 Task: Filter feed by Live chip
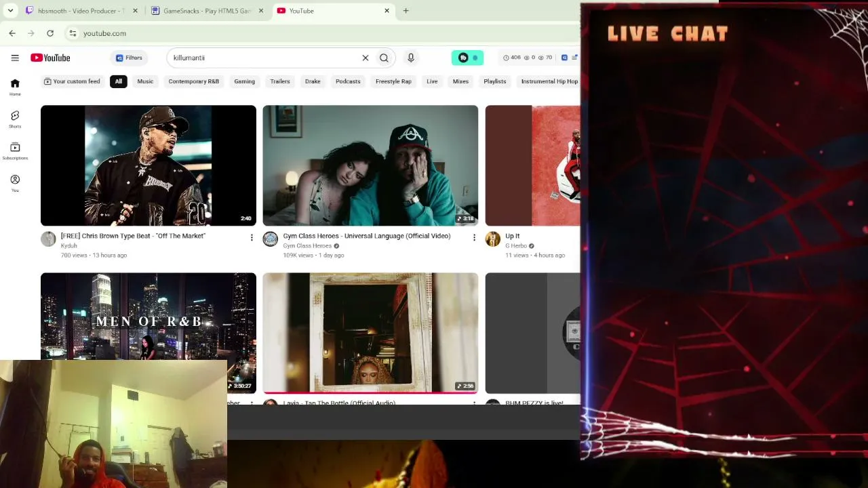432,81
